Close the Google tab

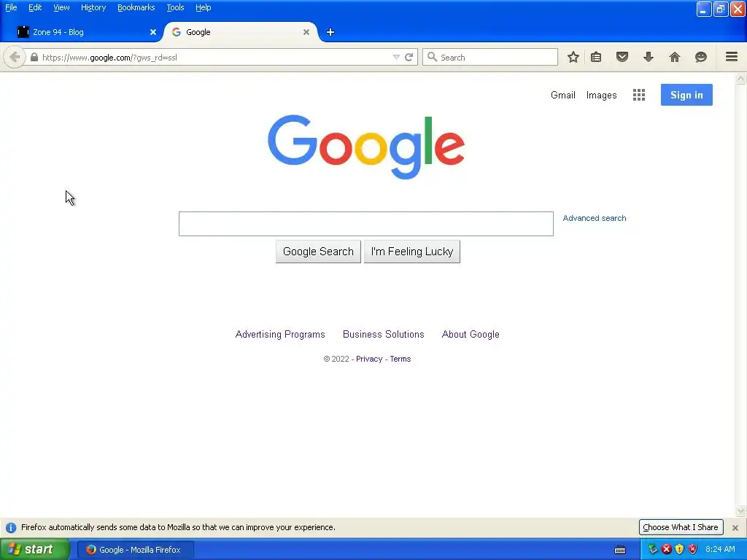pyautogui.click(x=306, y=32)
